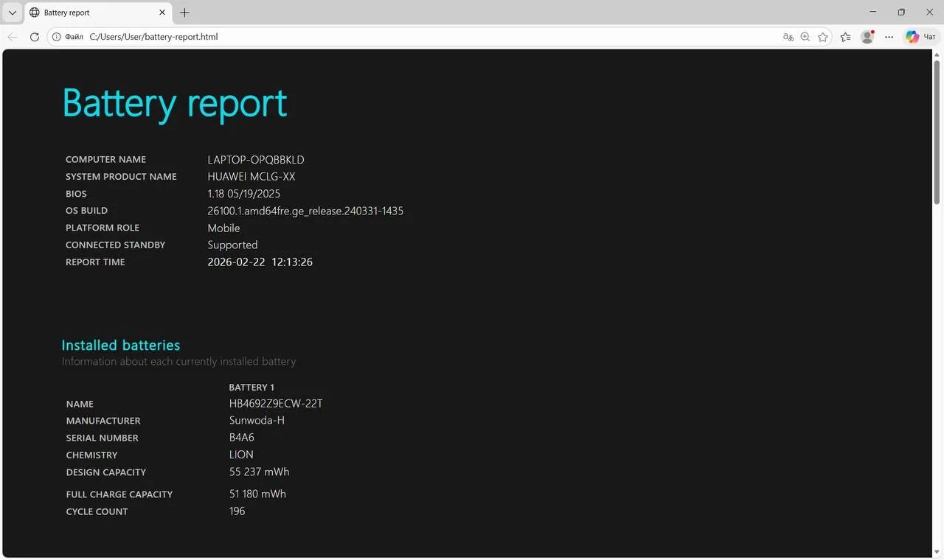
Task: Click computer name LAPTOP-OPQBBKLD
Action: pyautogui.click(x=256, y=160)
